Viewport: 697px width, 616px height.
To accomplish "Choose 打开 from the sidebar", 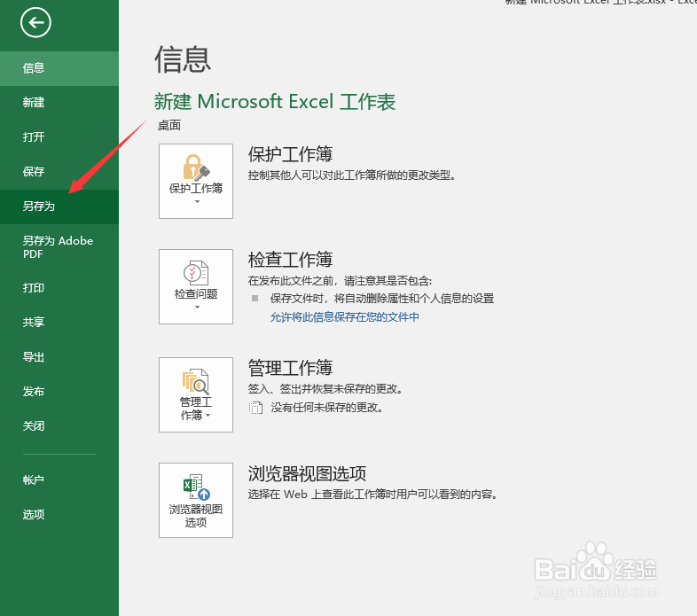I will coord(59,137).
